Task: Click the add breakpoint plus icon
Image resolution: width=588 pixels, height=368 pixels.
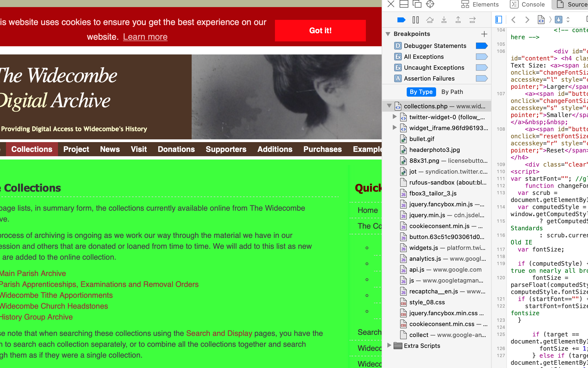Action: click(484, 34)
